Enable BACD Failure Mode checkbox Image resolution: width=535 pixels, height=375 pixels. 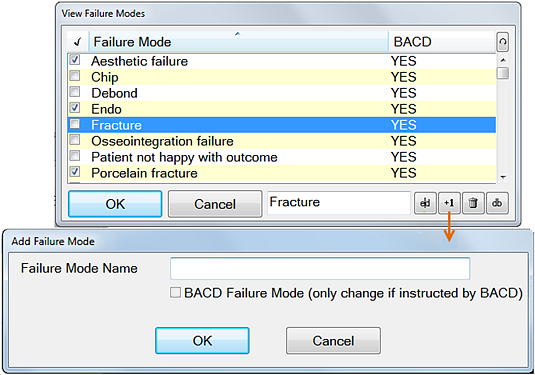click(175, 293)
